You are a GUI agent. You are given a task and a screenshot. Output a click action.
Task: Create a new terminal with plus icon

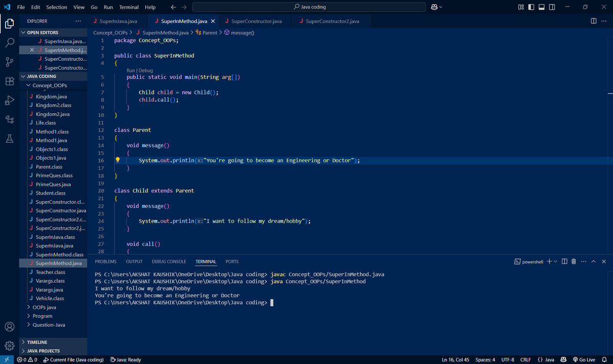click(549, 261)
